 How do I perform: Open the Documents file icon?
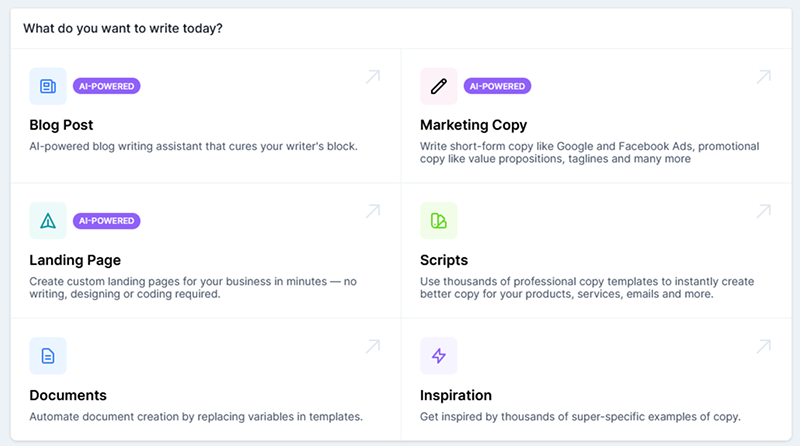48,356
